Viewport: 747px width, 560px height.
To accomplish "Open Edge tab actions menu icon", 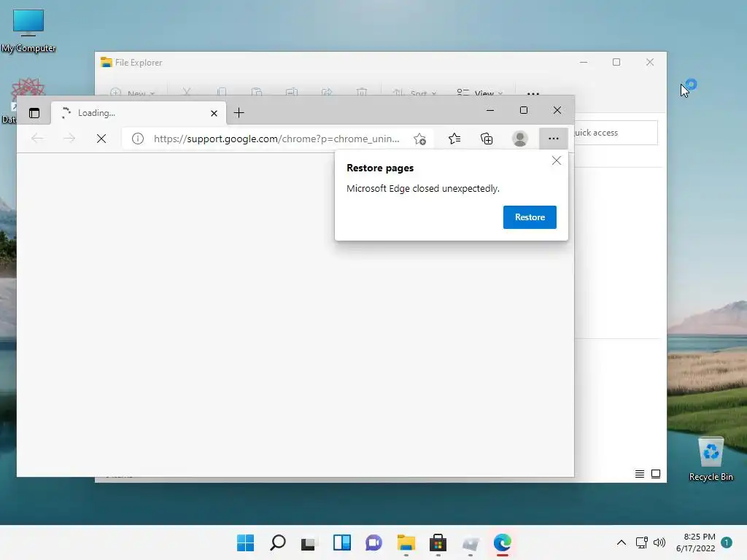I will tap(34, 113).
